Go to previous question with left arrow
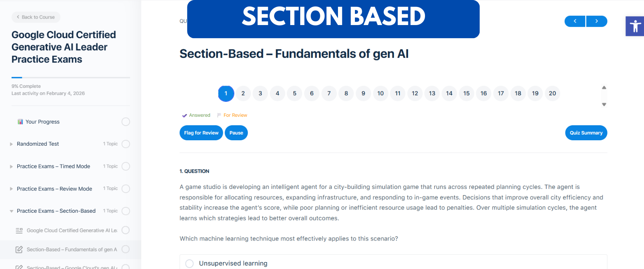The width and height of the screenshot is (644, 269). [575, 21]
